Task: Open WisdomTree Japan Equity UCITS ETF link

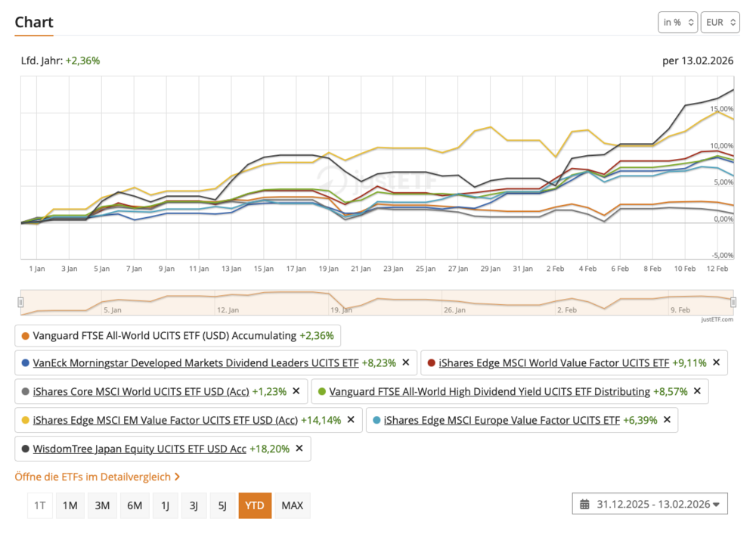Action: pos(139,449)
